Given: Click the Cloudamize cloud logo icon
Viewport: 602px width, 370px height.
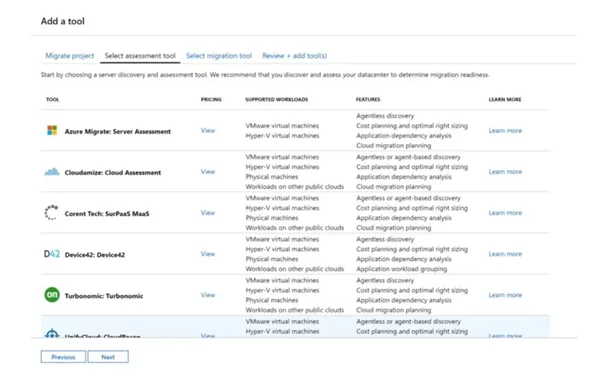Looking at the screenshot, I should point(52,172).
